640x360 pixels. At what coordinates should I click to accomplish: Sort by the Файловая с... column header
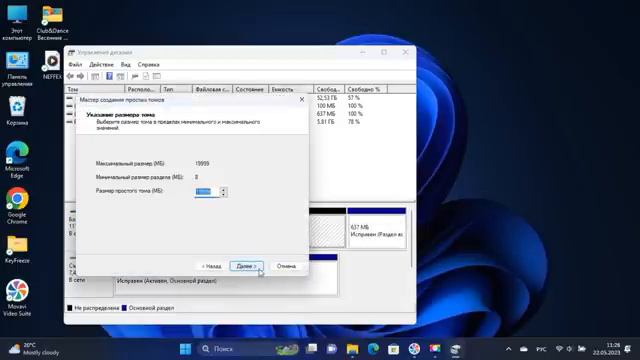pyautogui.click(x=212, y=89)
